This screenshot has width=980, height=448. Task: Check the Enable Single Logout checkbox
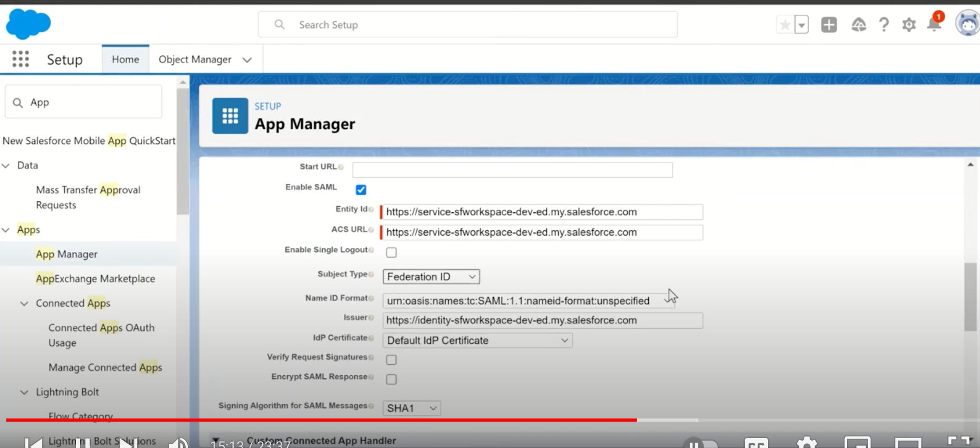tap(391, 252)
